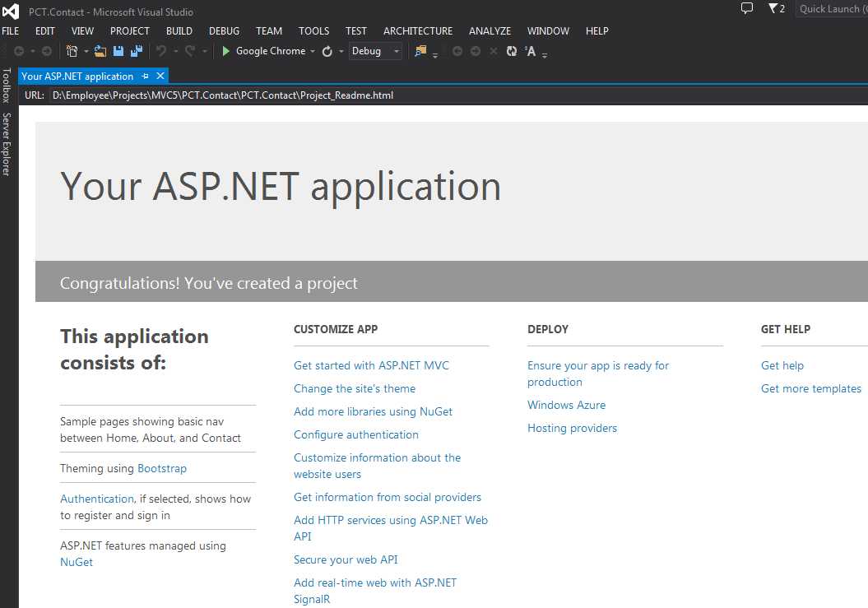The width and height of the screenshot is (868, 608).
Task: Click the Navigate Forward toolbar icon
Action: click(47, 51)
